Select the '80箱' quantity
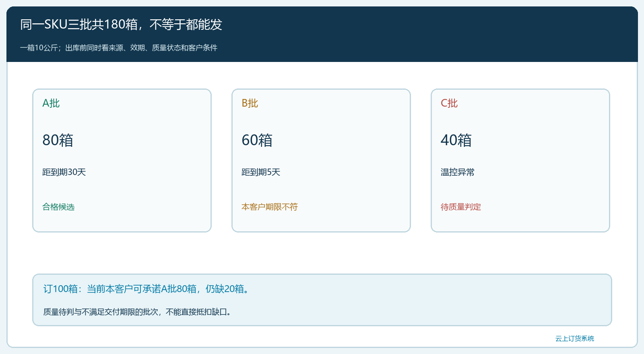Viewport: 644px width, 354px height. [58, 140]
